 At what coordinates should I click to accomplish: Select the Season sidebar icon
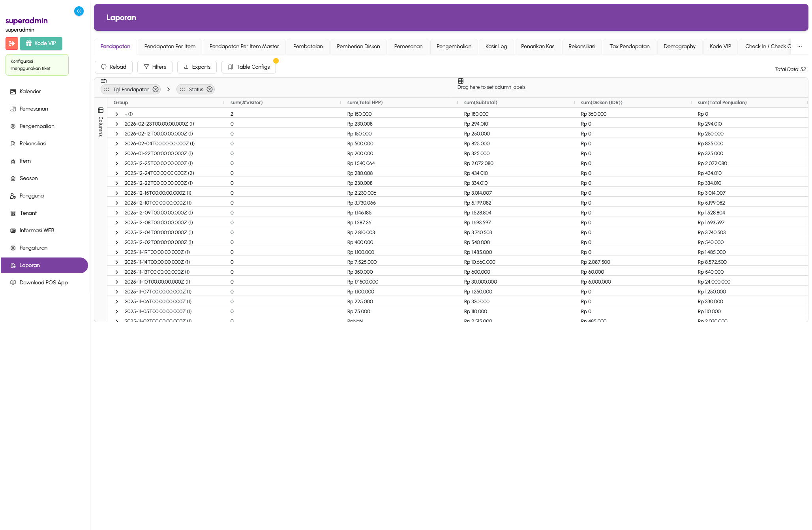coord(13,178)
